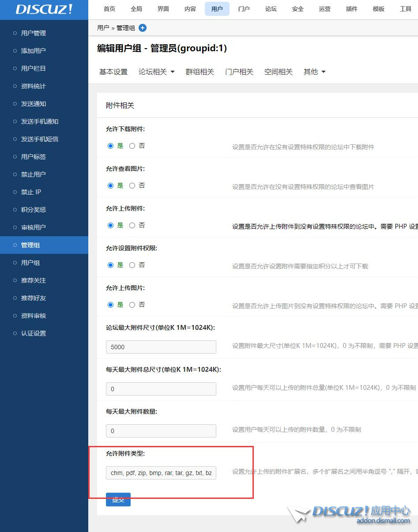Viewport: 418px width, 532px height.
Task: Select 否 for 允许上传图片
Action: (132, 305)
